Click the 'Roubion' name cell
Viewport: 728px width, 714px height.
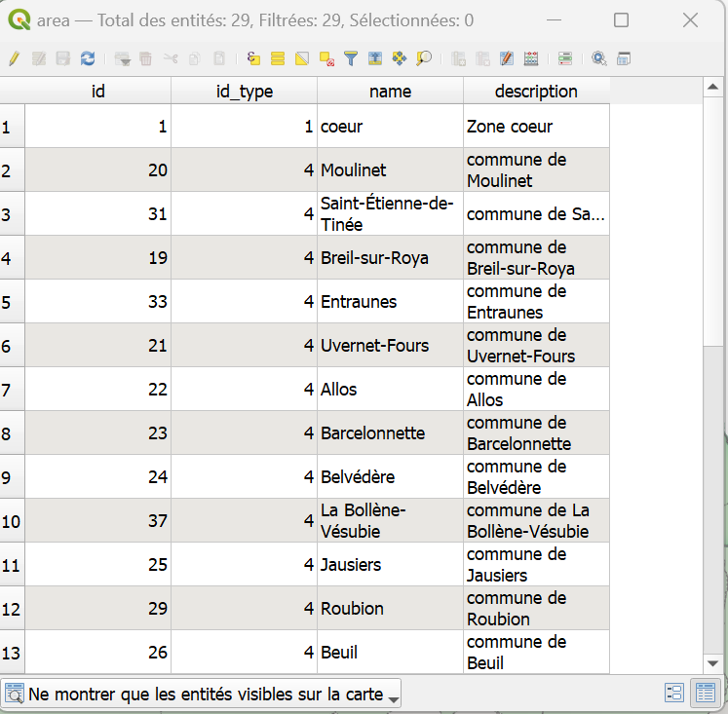coord(391,609)
